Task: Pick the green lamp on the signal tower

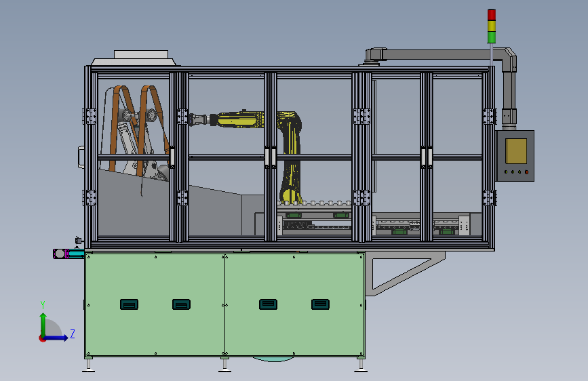Action: click(491, 37)
